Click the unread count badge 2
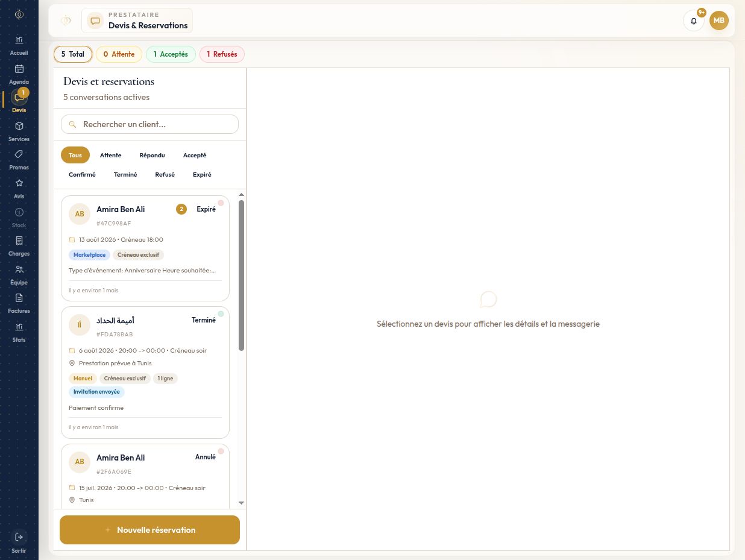 click(x=181, y=209)
